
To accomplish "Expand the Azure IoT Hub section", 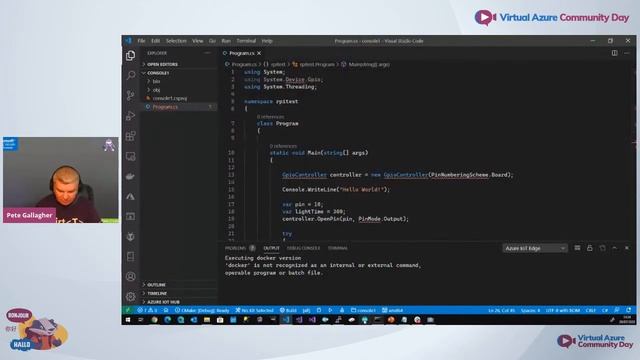I will coord(179,302).
